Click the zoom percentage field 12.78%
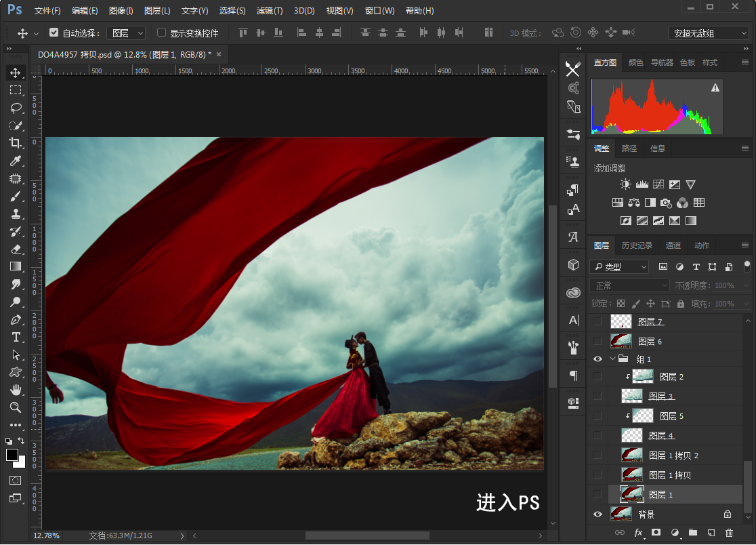756x545 pixels. click(x=46, y=536)
